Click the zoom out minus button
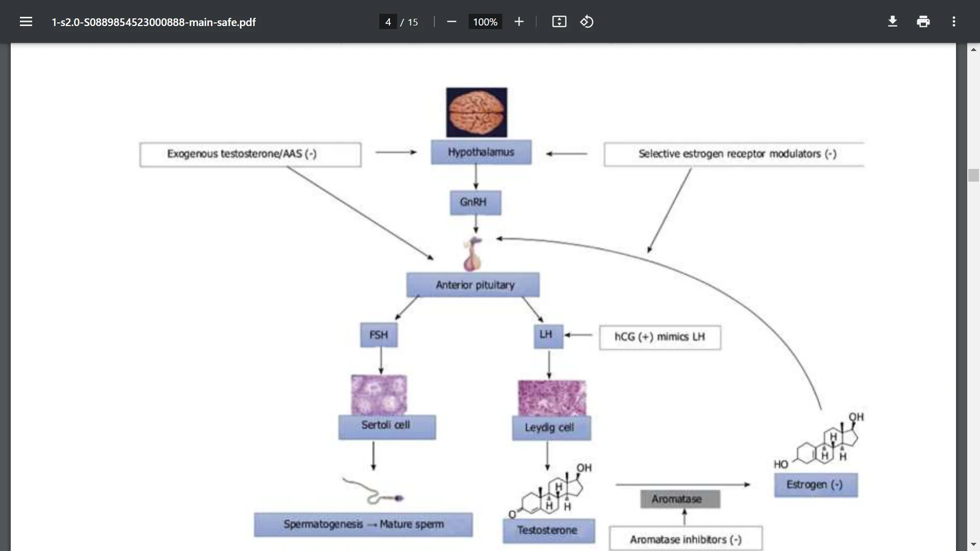The width and height of the screenshot is (980, 551). click(x=451, y=21)
